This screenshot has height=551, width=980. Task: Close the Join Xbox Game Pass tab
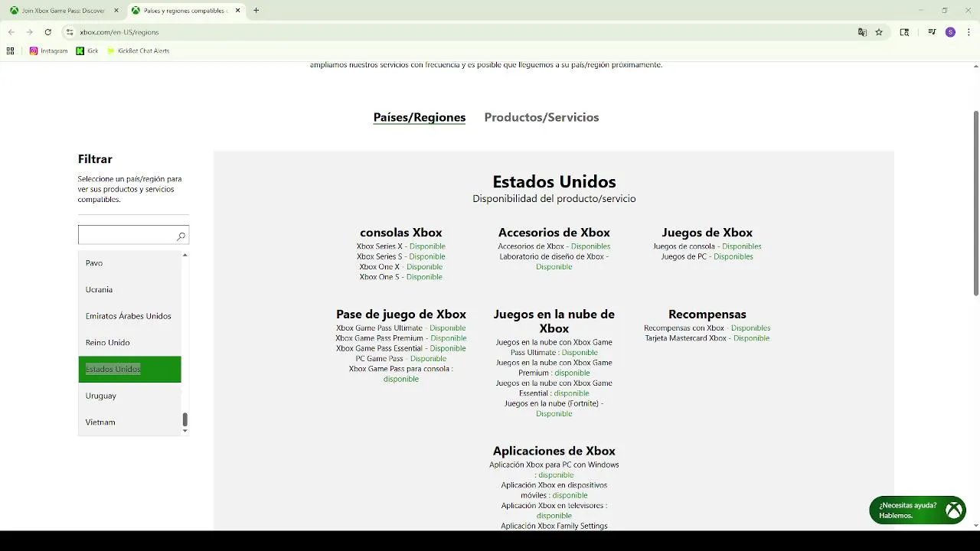[x=116, y=11]
